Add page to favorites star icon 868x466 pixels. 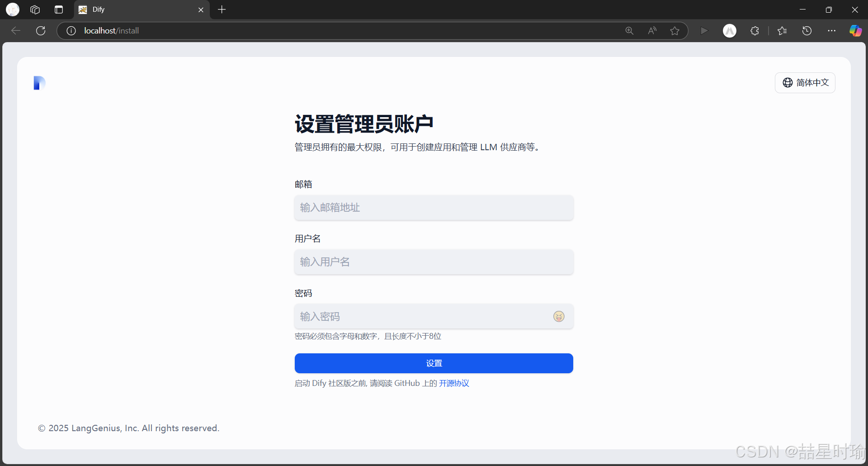pos(675,31)
